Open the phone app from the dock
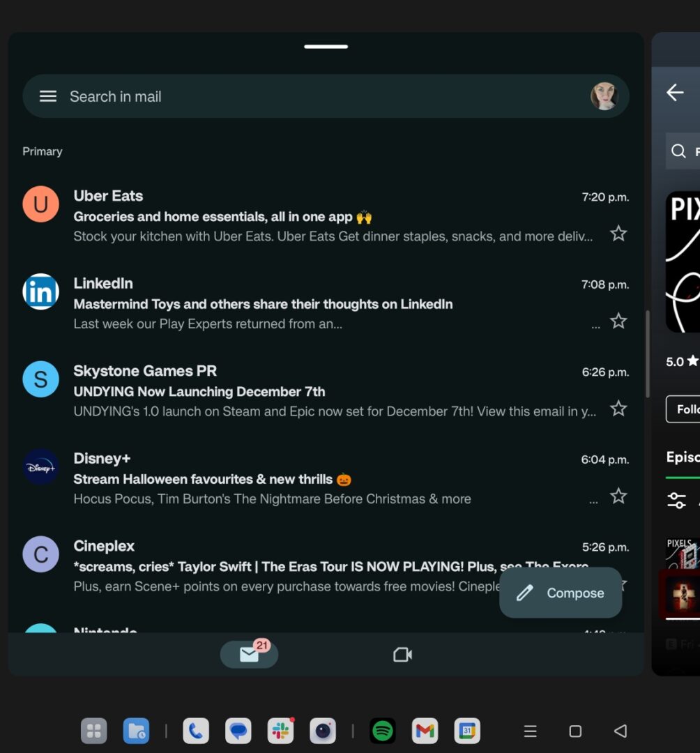The width and height of the screenshot is (700, 753). click(196, 731)
